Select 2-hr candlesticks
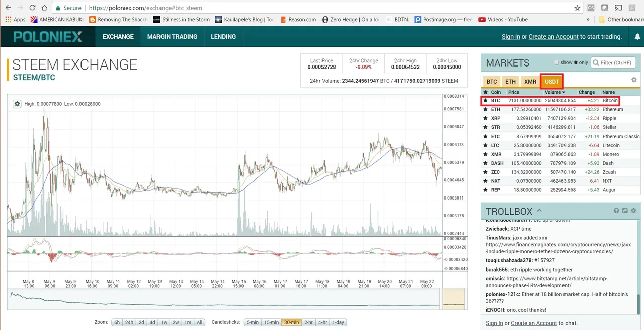Screen dimensions: 644x330 (x=308, y=322)
